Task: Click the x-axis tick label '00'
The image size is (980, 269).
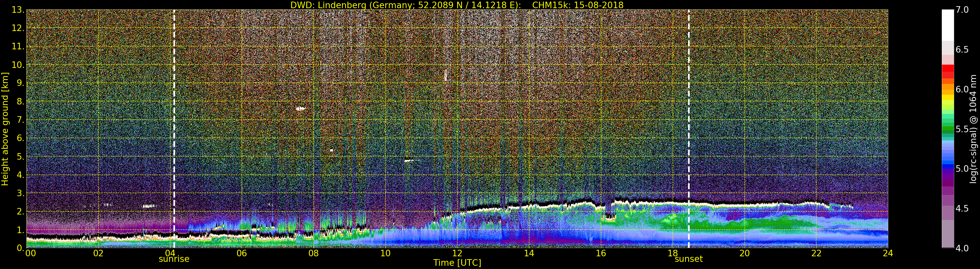Action: (30, 253)
